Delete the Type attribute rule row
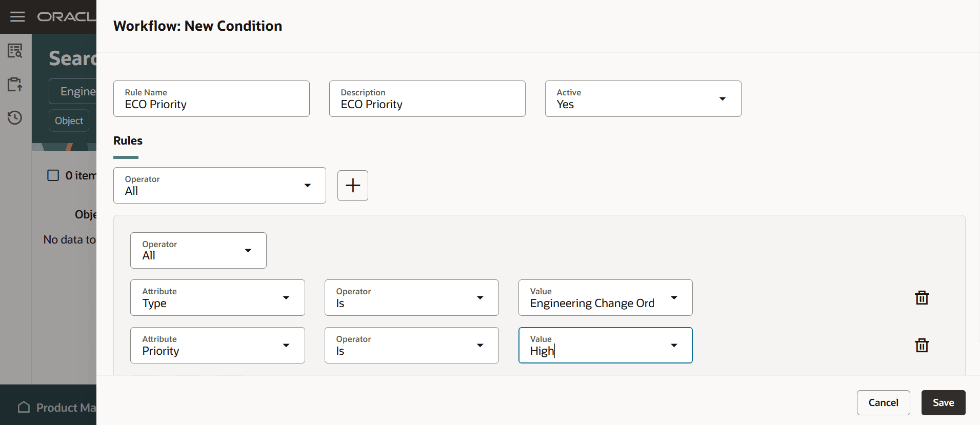Image resolution: width=980 pixels, height=425 pixels. tap(922, 298)
